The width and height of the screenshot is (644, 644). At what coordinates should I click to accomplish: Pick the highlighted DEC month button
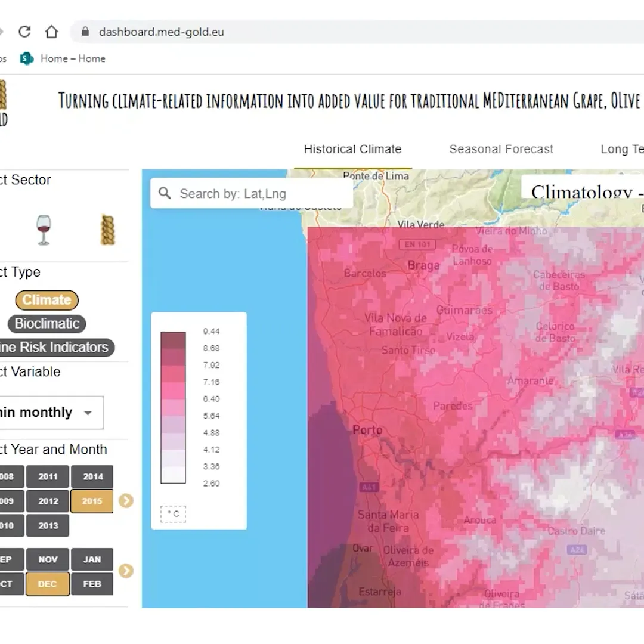pos(48,584)
